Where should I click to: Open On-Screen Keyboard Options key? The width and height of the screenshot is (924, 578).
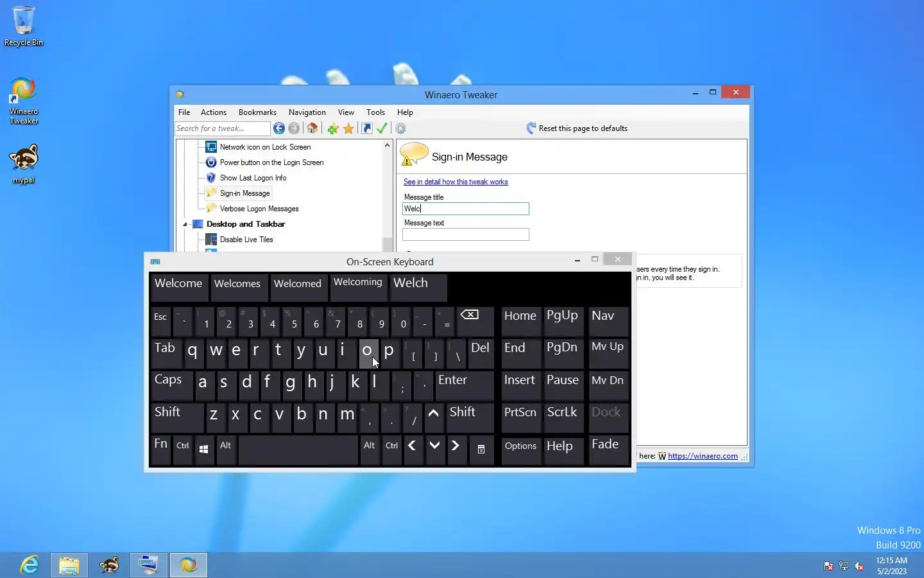pyautogui.click(x=520, y=450)
